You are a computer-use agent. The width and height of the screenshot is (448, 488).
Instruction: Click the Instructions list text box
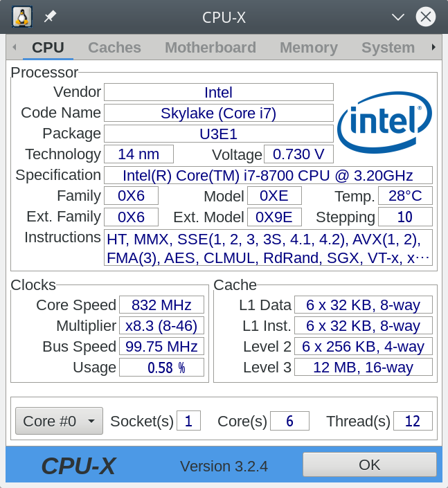click(x=268, y=248)
